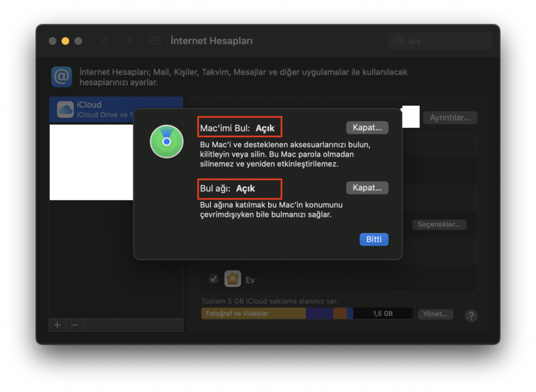Add an account with the plus button
Viewport: 536px width, 392px height.
[x=57, y=325]
